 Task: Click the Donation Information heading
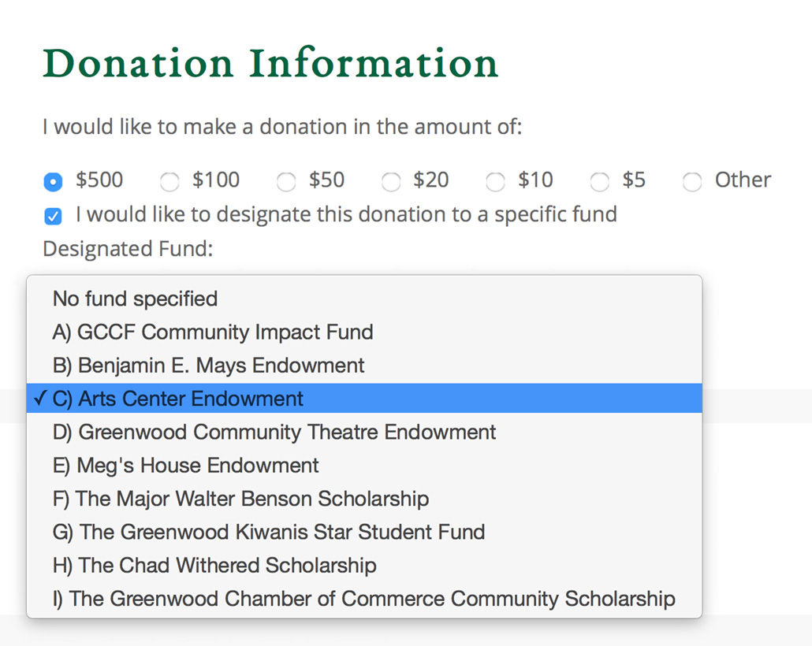click(270, 63)
